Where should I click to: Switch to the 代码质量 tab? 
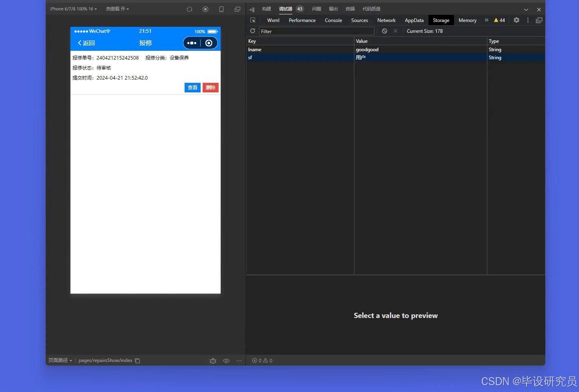coord(372,9)
